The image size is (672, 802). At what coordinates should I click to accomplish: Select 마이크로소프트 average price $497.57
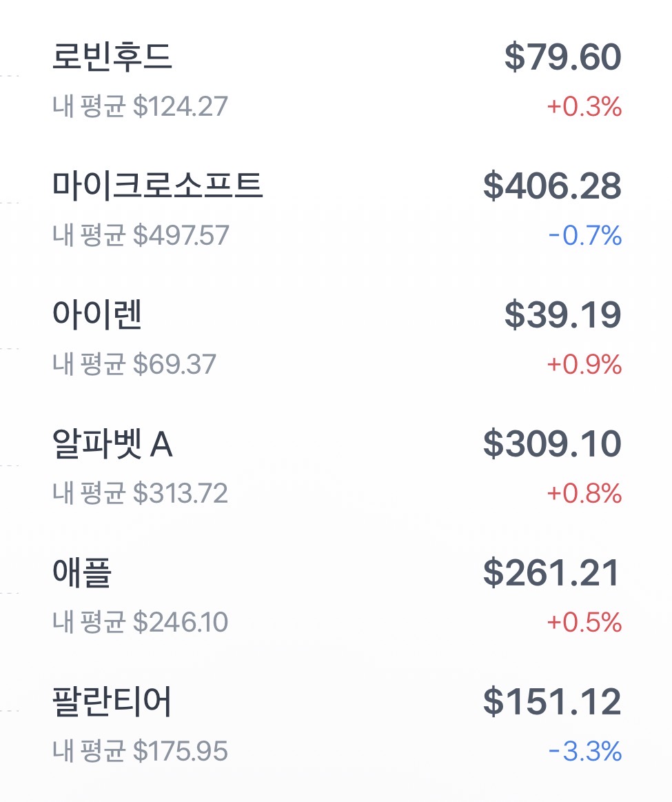[x=141, y=236]
